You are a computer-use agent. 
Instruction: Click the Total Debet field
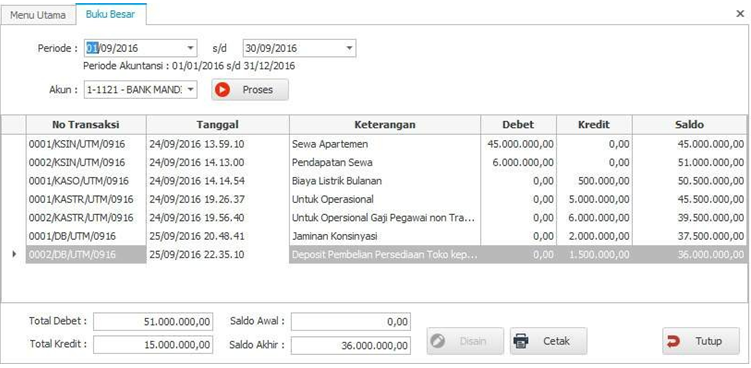153,322
